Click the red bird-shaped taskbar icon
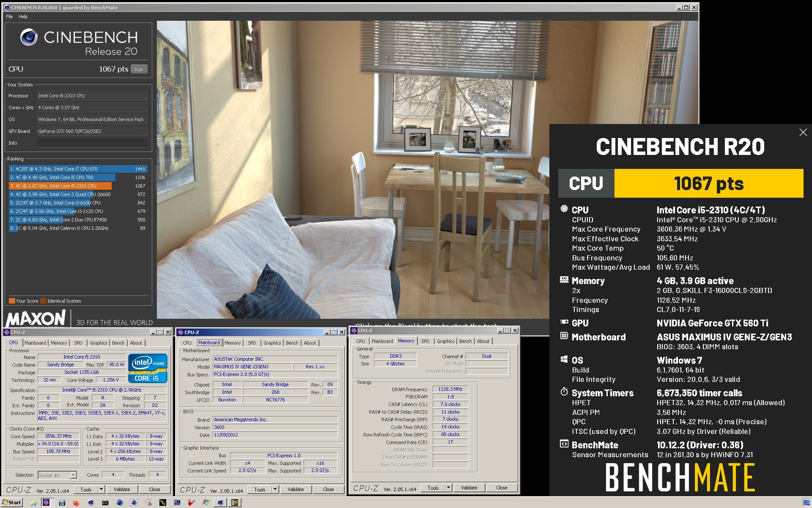 192,502
